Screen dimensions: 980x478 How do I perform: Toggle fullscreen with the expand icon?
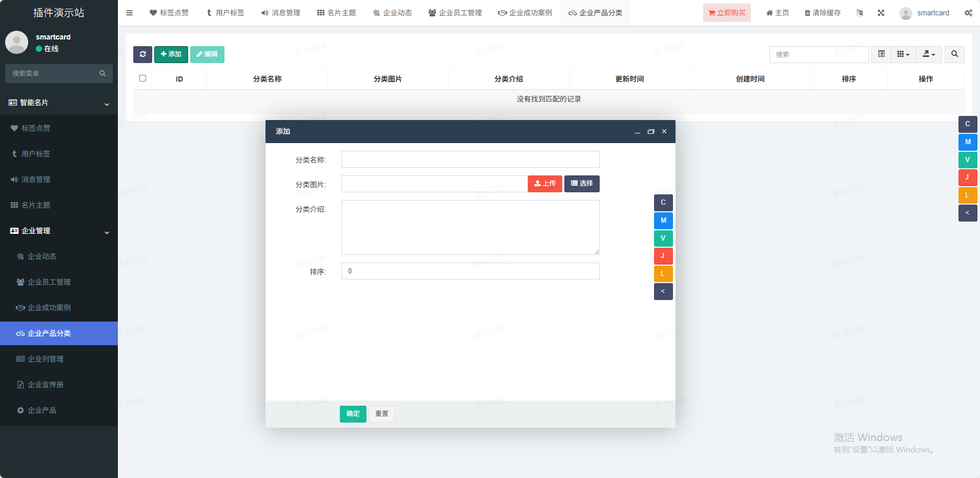click(x=881, y=13)
